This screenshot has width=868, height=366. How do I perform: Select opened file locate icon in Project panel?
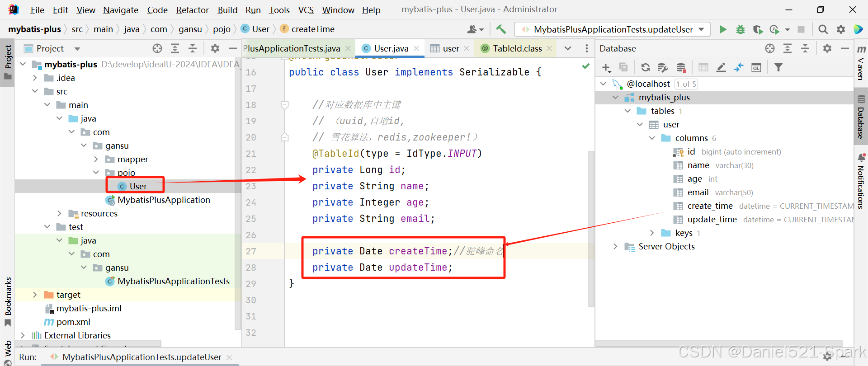coord(157,48)
